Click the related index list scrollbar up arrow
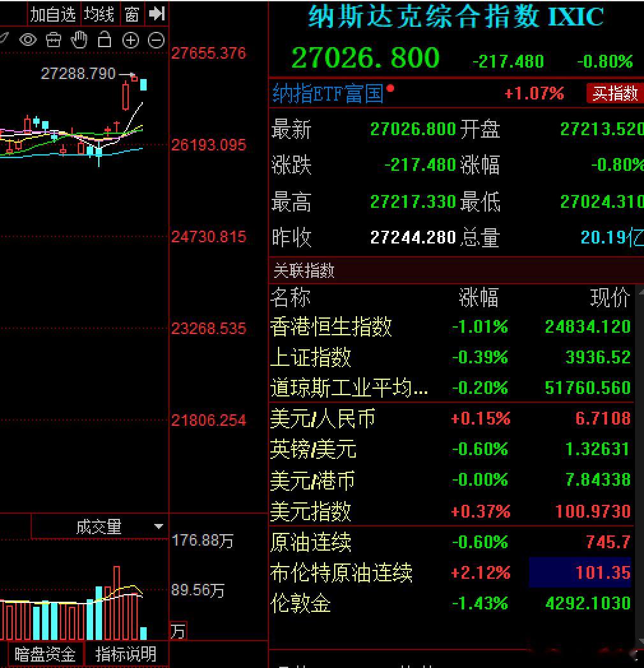The height and width of the screenshot is (668, 644). click(641, 292)
